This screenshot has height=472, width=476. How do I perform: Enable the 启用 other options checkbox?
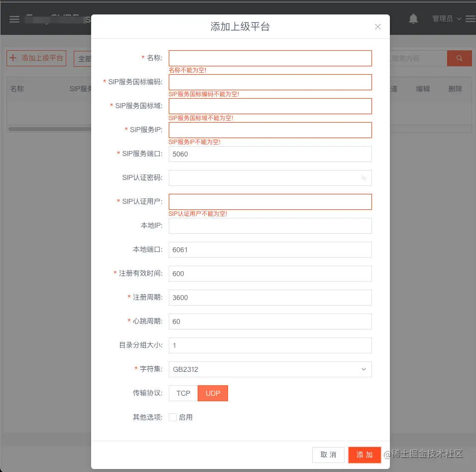[173, 417]
